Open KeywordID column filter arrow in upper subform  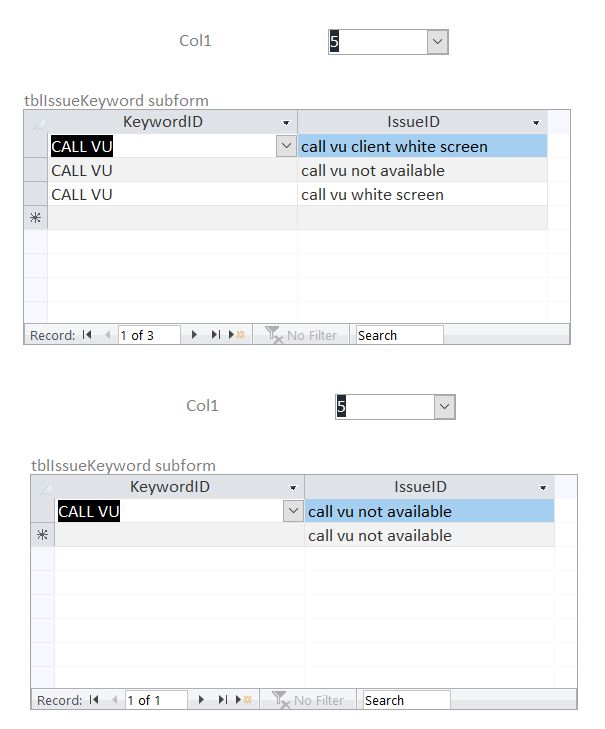coord(286,123)
